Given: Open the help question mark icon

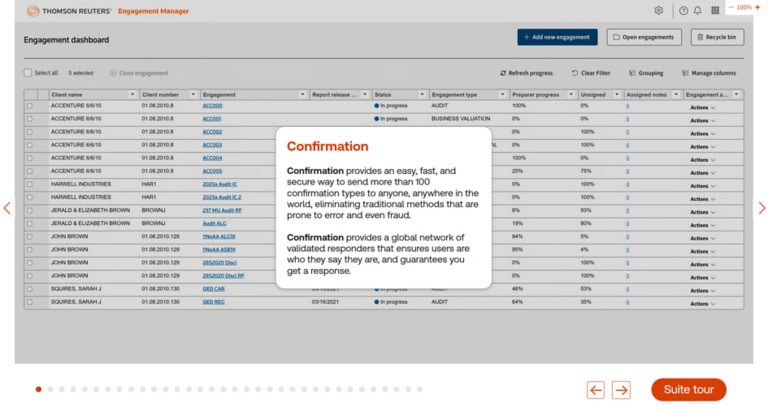Looking at the screenshot, I should (x=683, y=10).
